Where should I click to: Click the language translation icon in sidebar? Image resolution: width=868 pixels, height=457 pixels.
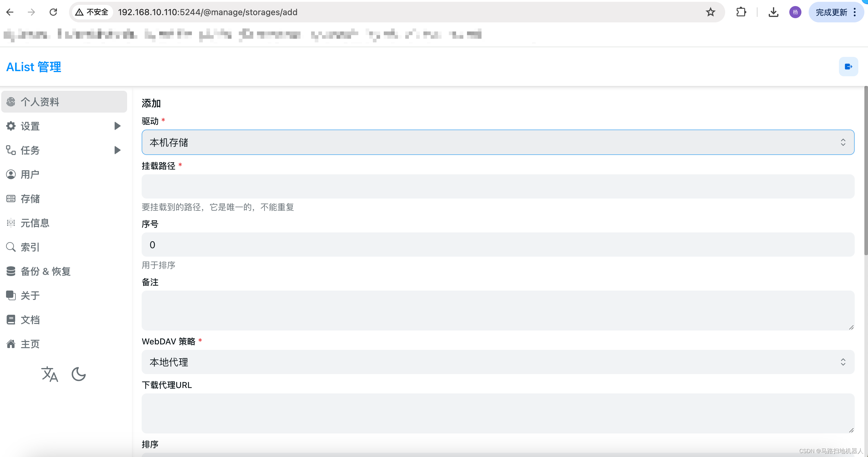(x=50, y=374)
